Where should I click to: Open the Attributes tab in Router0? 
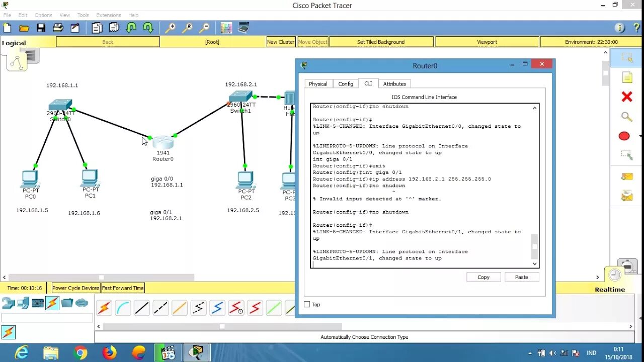click(x=394, y=84)
